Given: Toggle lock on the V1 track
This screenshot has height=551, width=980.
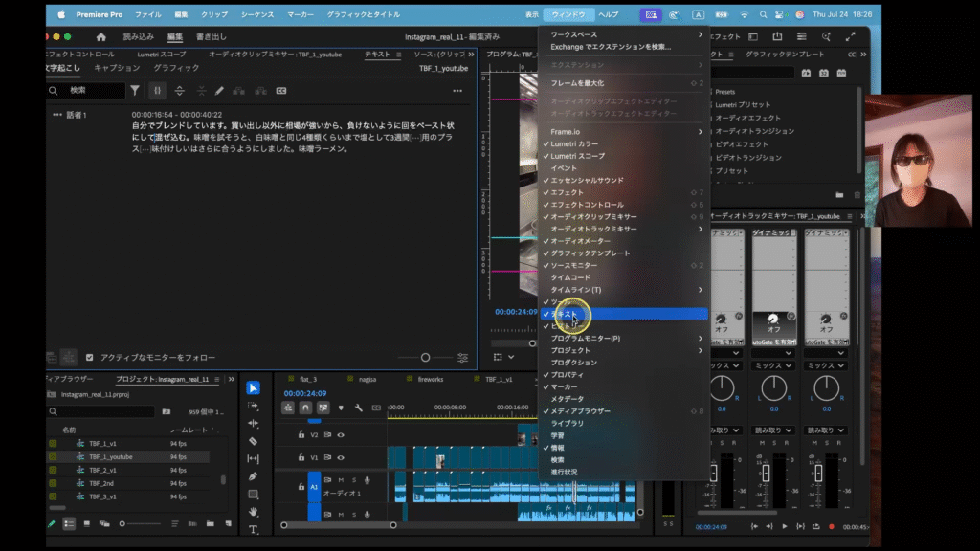Looking at the screenshot, I should 301,457.
